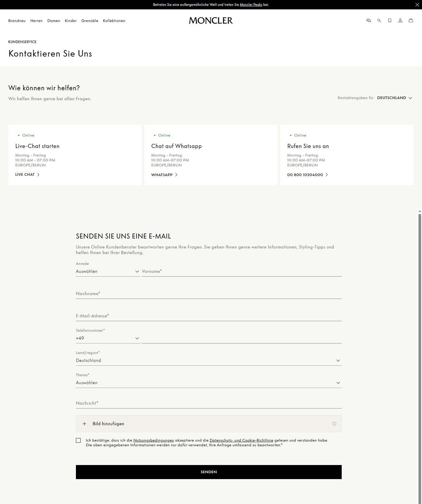Click arrow next to LIVE CHAT
This screenshot has width=422, height=504.
[x=38, y=175]
